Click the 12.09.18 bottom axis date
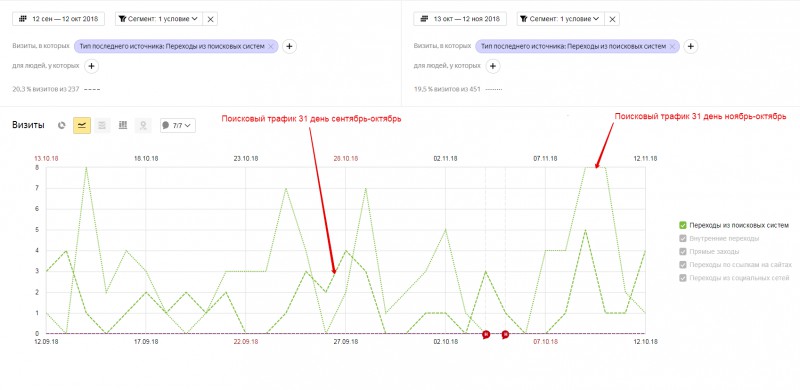The height and width of the screenshot is (390, 800). coord(46,342)
